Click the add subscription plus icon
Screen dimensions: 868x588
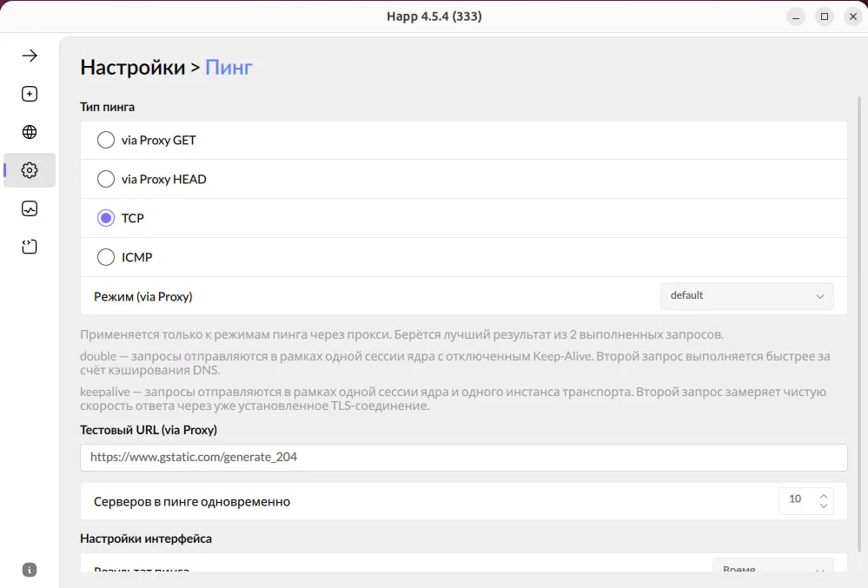(30, 94)
